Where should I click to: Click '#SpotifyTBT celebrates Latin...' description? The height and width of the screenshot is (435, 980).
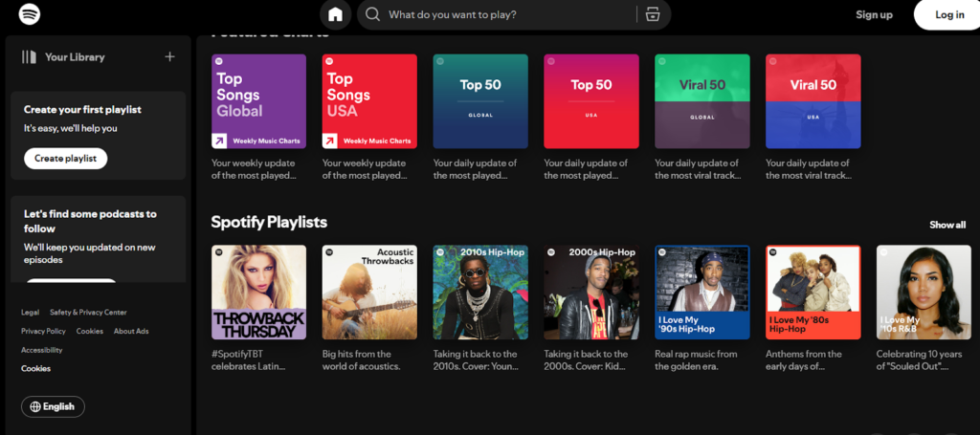[248, 360]
